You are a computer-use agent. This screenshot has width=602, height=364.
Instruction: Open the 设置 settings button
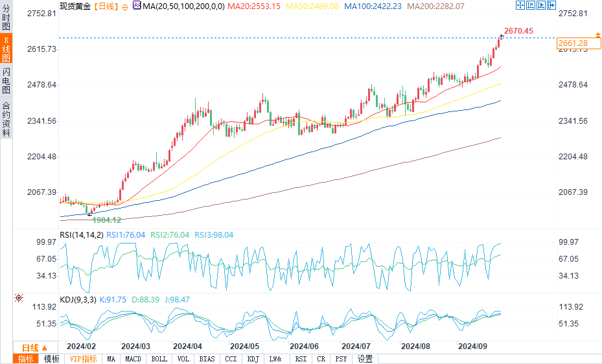click(365, 359)
